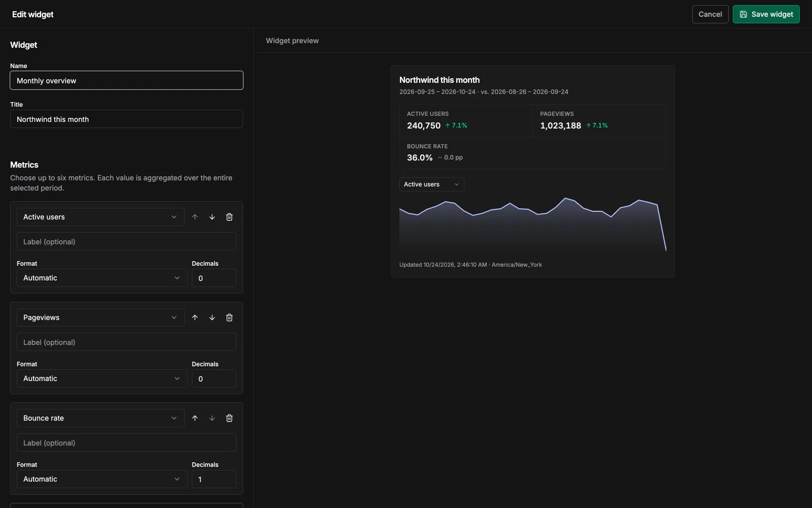Open the Bounce rate metric selector

pyautogui.click(x=100, y=418)
